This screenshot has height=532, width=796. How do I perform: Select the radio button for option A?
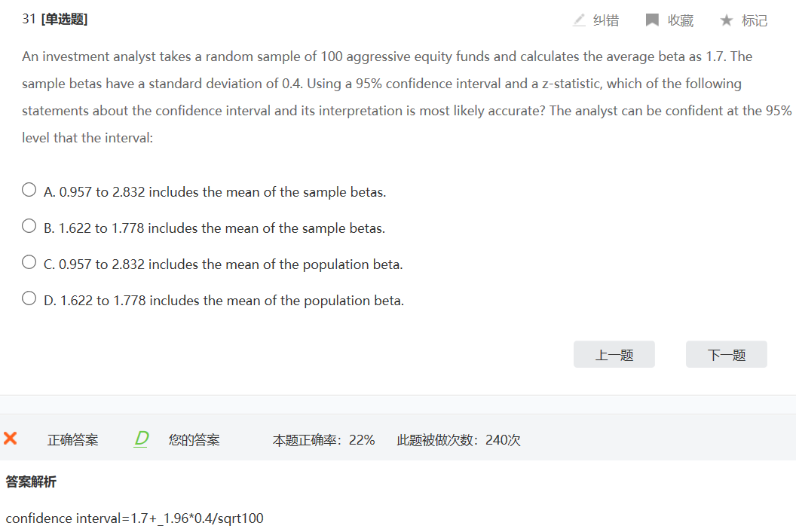[29, 190]
